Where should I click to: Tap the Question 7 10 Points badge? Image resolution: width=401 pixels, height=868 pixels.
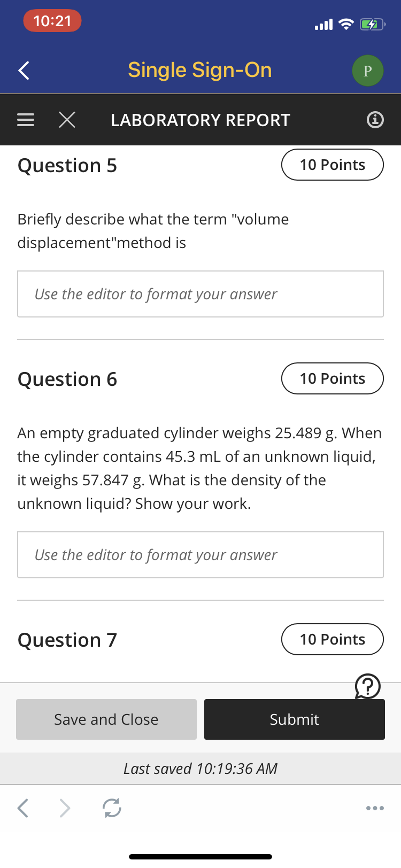(x=333, y=639)
